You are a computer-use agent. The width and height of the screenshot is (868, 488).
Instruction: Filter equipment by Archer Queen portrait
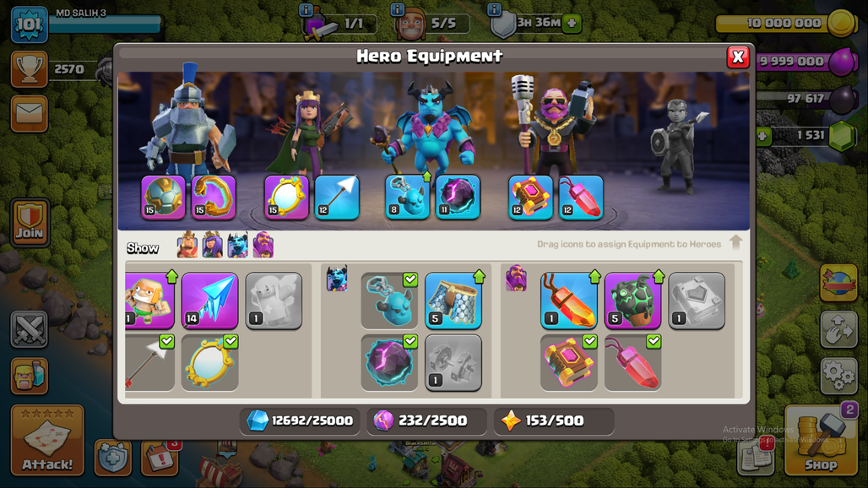(x=212, y=245)
